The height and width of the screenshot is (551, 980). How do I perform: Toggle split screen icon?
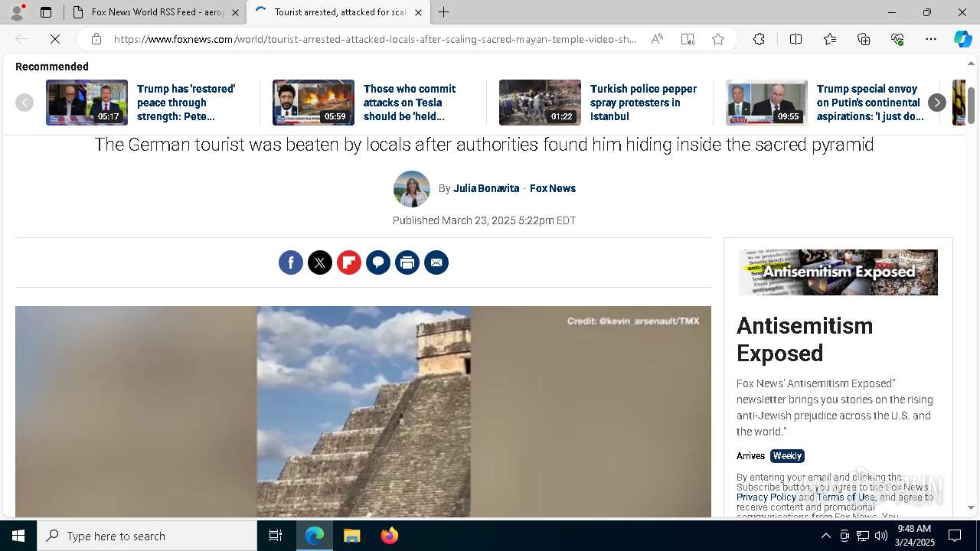point(795,39)
